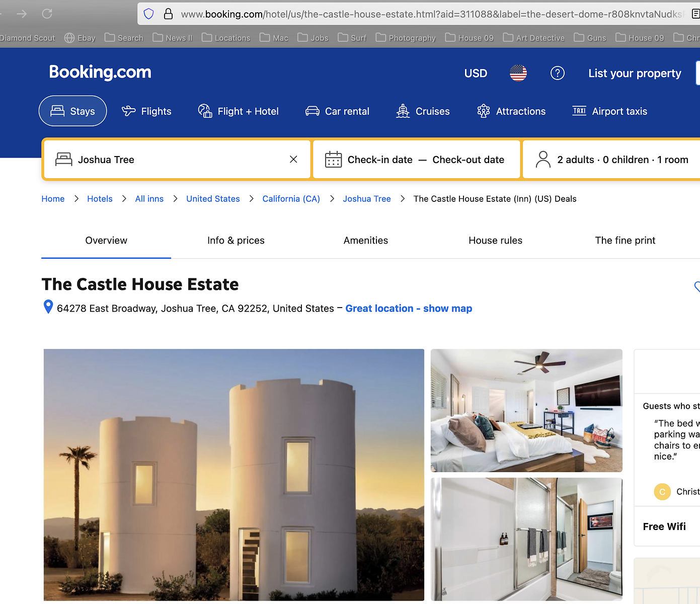Expand the guests and rooms selector
Image resolution: width=700 pixels, height=604 pixels.
(x=613, y=160)
